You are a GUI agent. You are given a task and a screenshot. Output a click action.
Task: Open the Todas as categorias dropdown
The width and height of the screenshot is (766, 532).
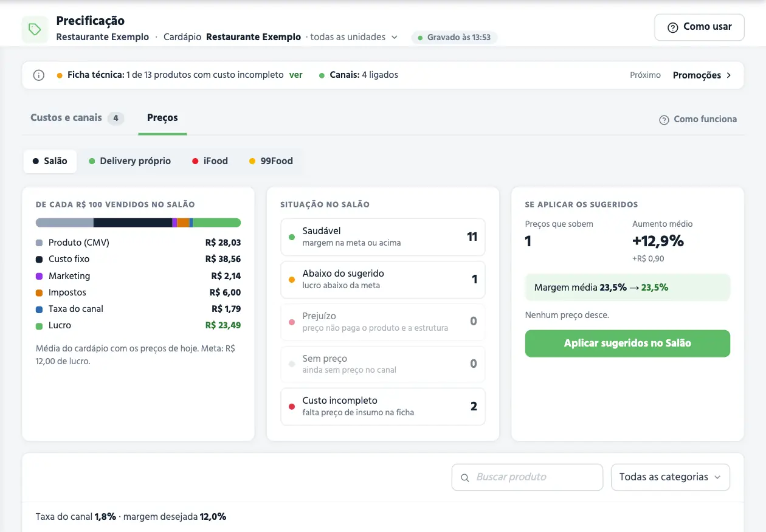[x=670, y=477]
